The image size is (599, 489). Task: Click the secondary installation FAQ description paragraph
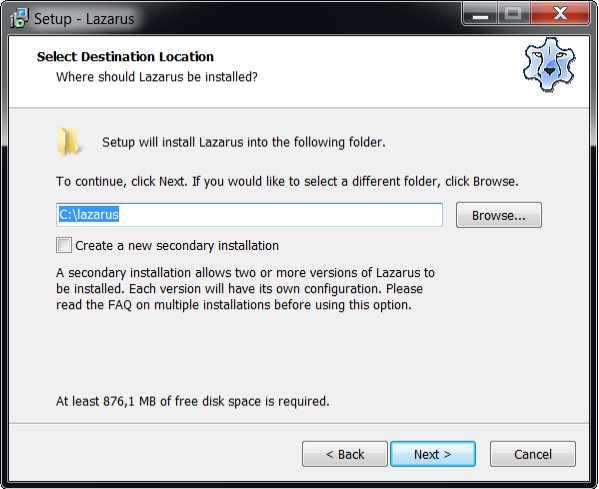pyautogui.click(x=245, y=288)
